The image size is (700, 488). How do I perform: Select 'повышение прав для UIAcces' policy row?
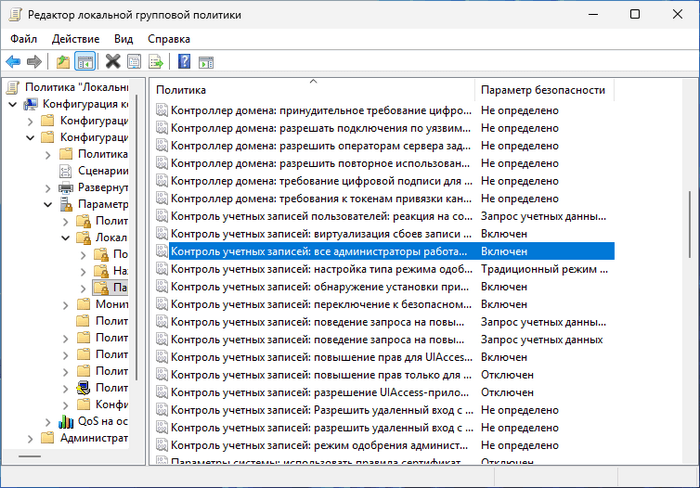coord(383,357)
